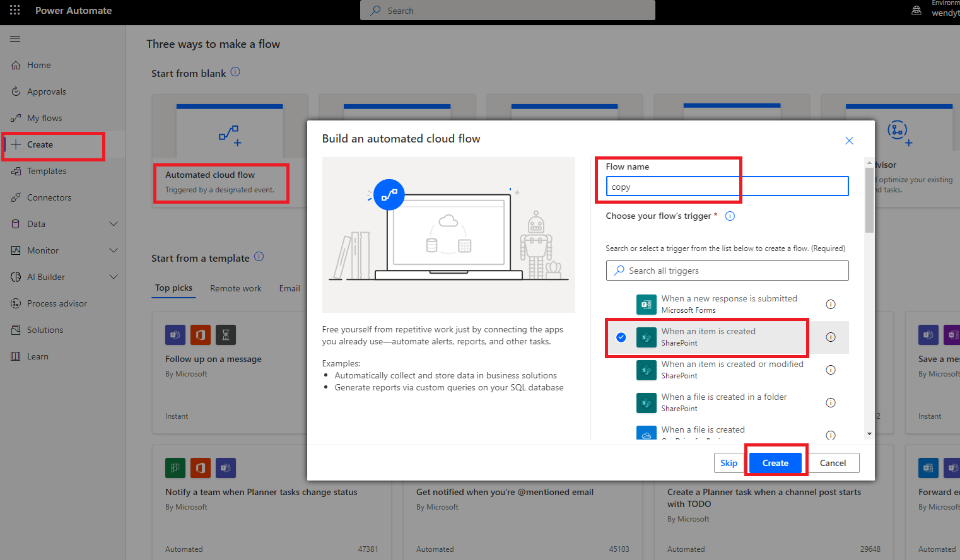The height and width of the screenshot is (560, 960).
Task: Select When an item is created or modified trigger
Action: (x=727, y=370)
